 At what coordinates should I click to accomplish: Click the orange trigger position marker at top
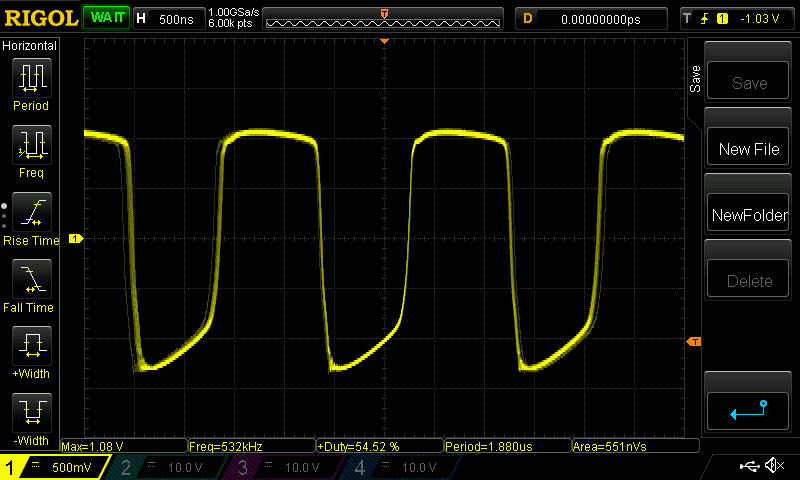tap(385, 41)
